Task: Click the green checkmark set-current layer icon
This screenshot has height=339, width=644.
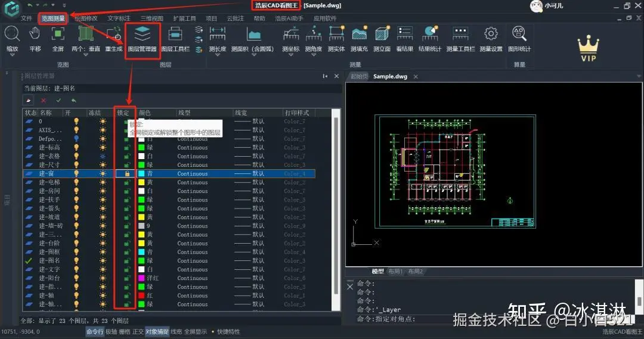Action: click(x=58, y=101)
